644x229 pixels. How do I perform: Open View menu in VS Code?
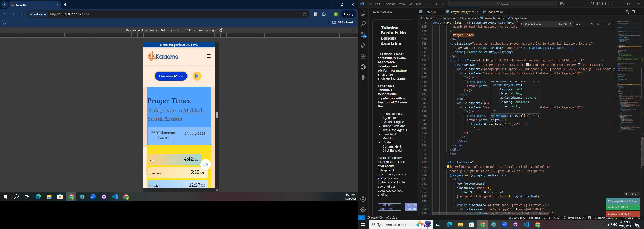[402, 4]
